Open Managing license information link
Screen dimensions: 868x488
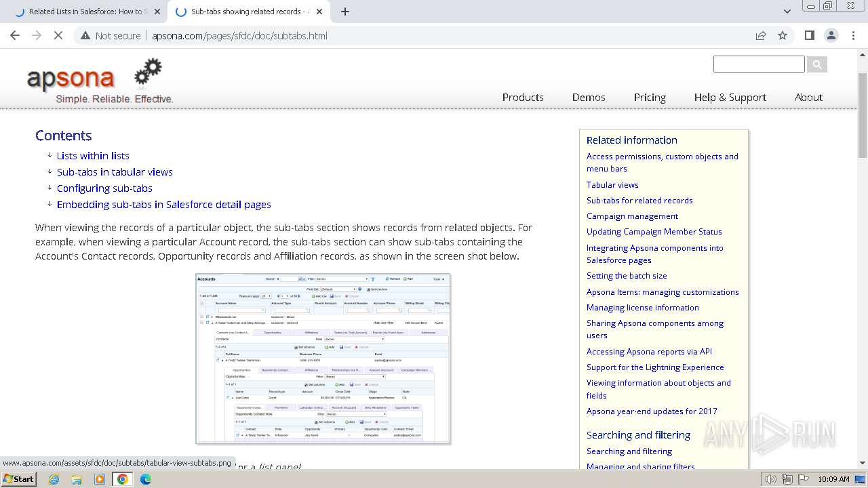click(642, 307)
